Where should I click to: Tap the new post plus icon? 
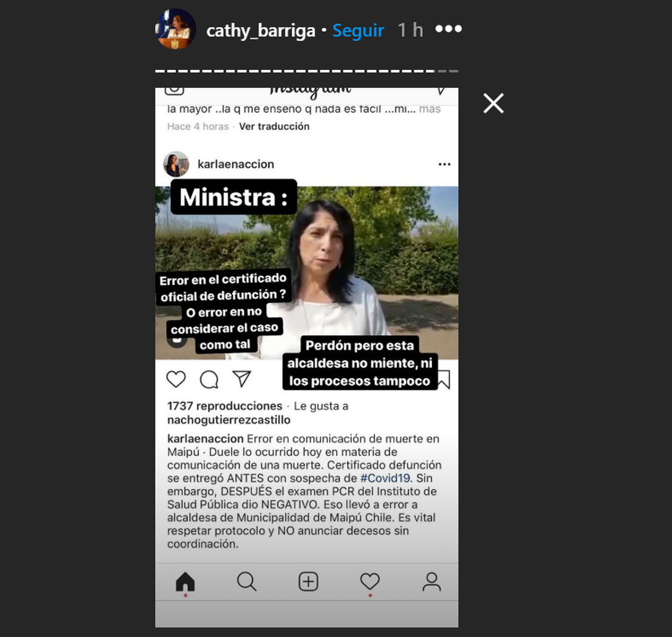(308, 582)
